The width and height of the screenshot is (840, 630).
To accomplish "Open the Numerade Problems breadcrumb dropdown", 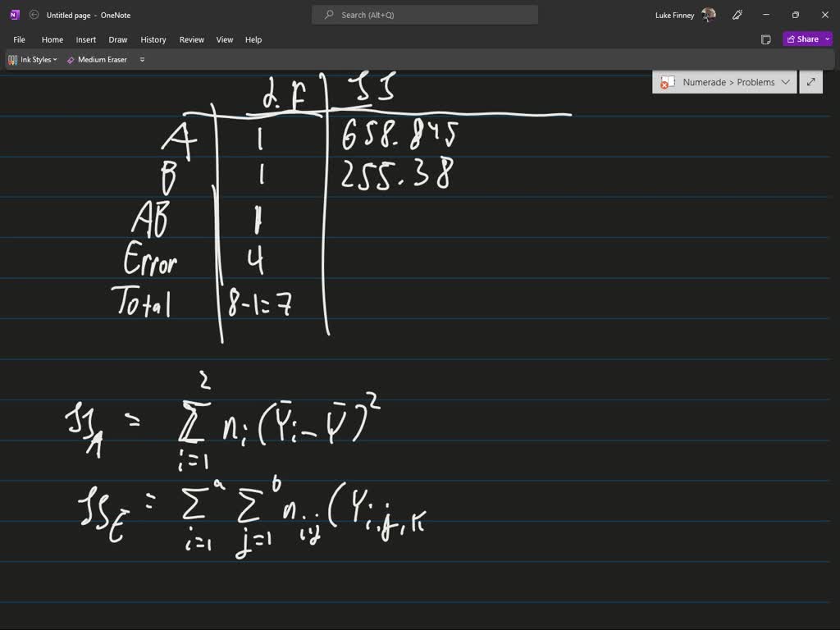I will click(x=786, y=82).
